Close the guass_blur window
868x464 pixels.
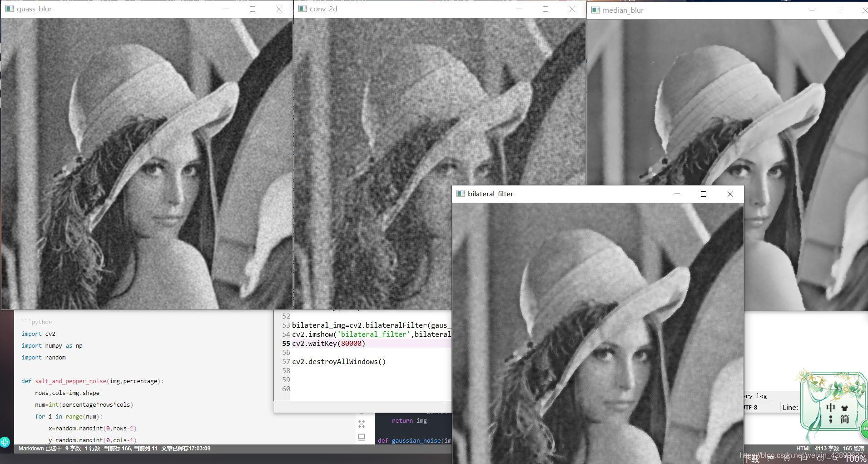pyautogui.click(x=279, y=9)
